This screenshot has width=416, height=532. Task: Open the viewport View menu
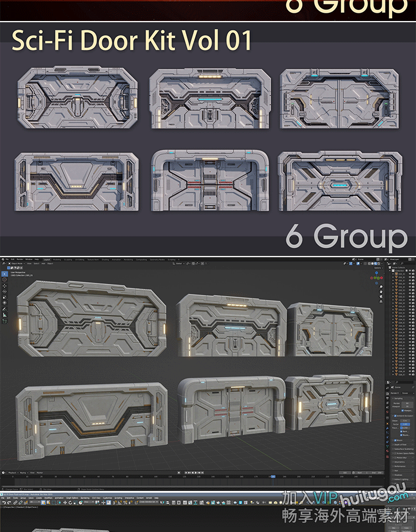coord(29,264)
